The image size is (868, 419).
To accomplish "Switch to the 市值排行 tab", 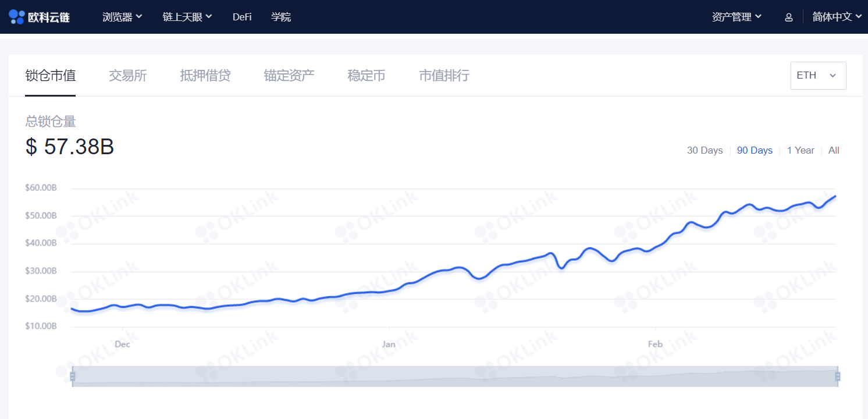I will coord(444,76).
